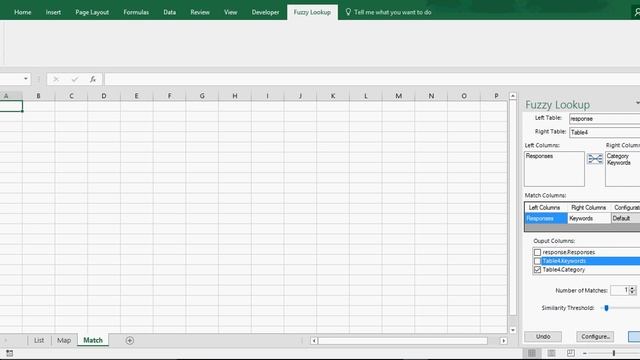
Task: Decrease Number of Matches with down spinner
Action: [x=632, y=293]
